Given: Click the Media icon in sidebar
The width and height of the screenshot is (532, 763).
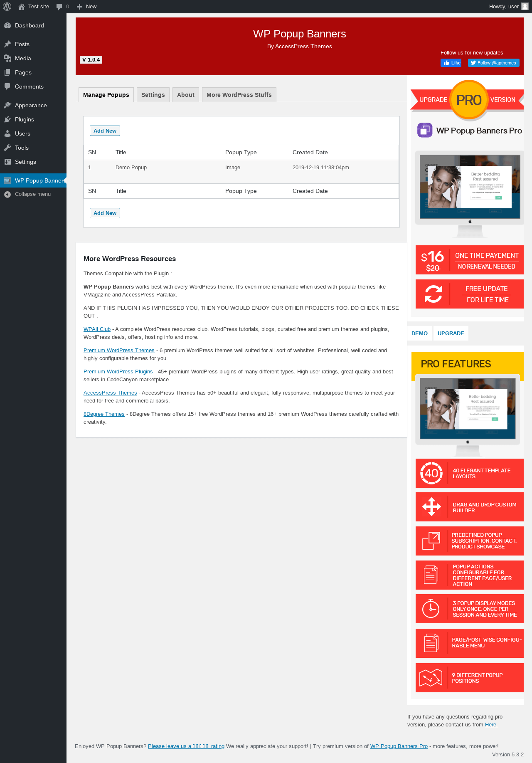Looking at the screenshot, I should coord(7,58).
